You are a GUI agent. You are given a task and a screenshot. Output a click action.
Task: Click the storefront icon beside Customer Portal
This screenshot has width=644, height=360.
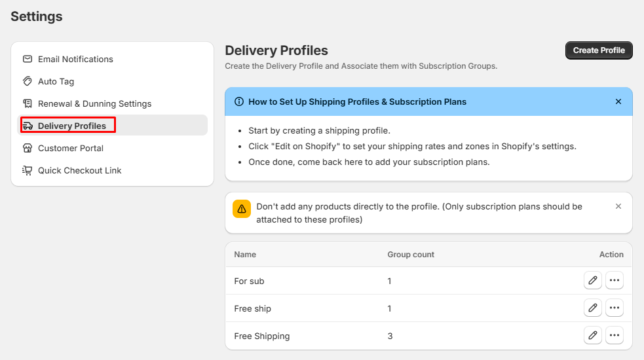(28, 148)
